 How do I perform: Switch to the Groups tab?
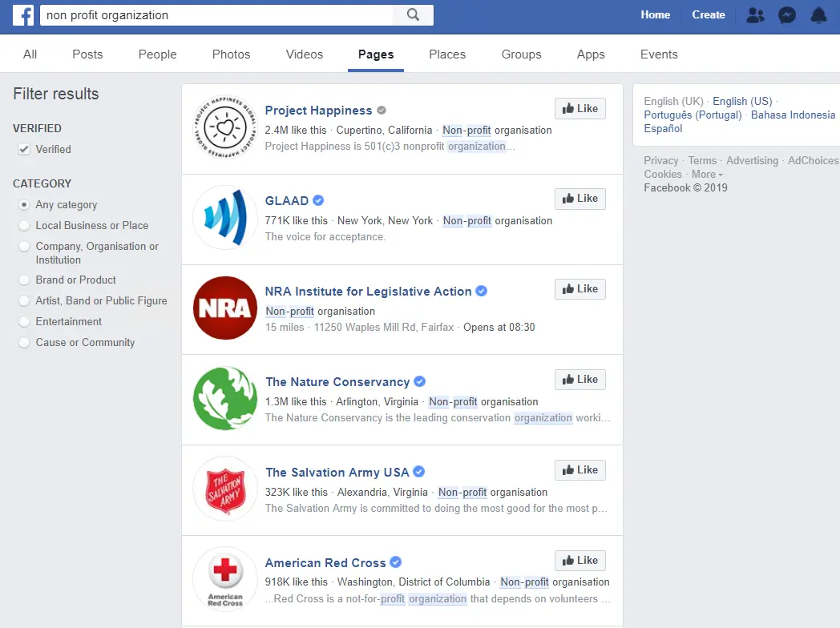coord(521,54)
